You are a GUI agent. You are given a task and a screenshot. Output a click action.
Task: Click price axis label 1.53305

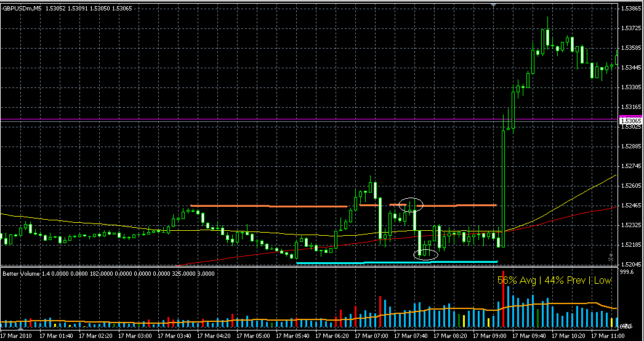(x=631, y=87)
